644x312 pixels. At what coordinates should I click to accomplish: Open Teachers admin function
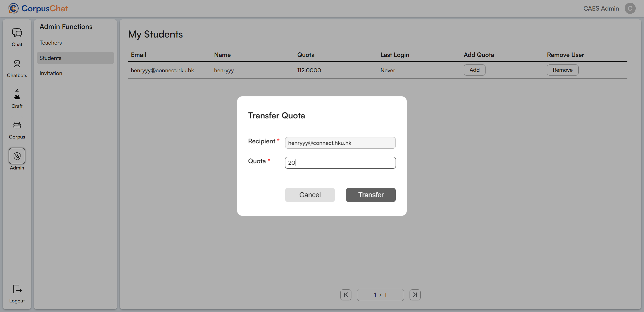[x=51, y=43]
